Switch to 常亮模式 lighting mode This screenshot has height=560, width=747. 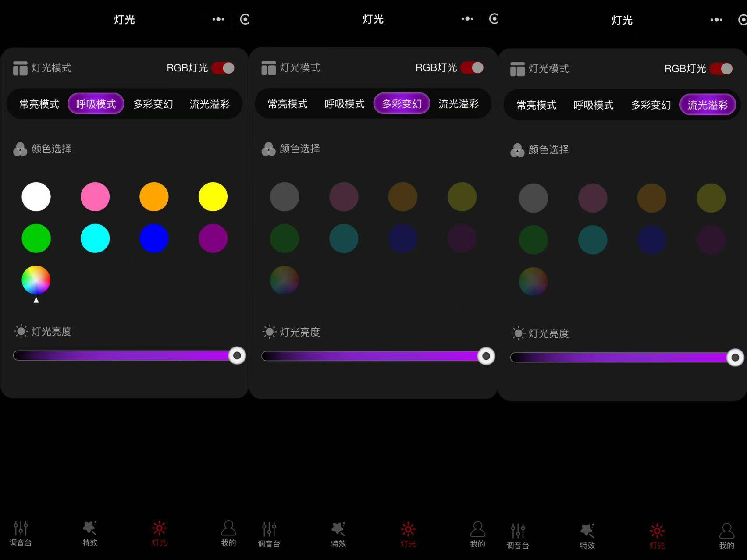pyautogui.click(x=38, y=104)
